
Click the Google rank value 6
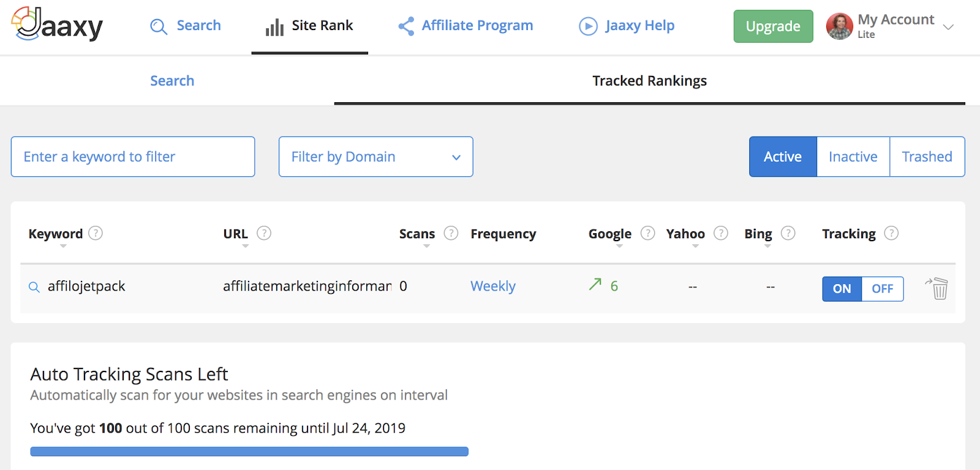(x=614, y=286)
